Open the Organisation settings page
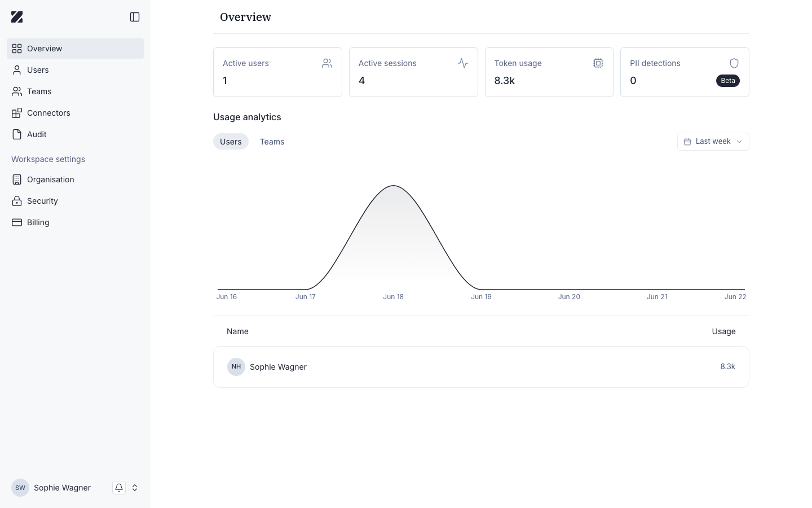The height and width of the screenshot is (508, 812). point(75,179)
